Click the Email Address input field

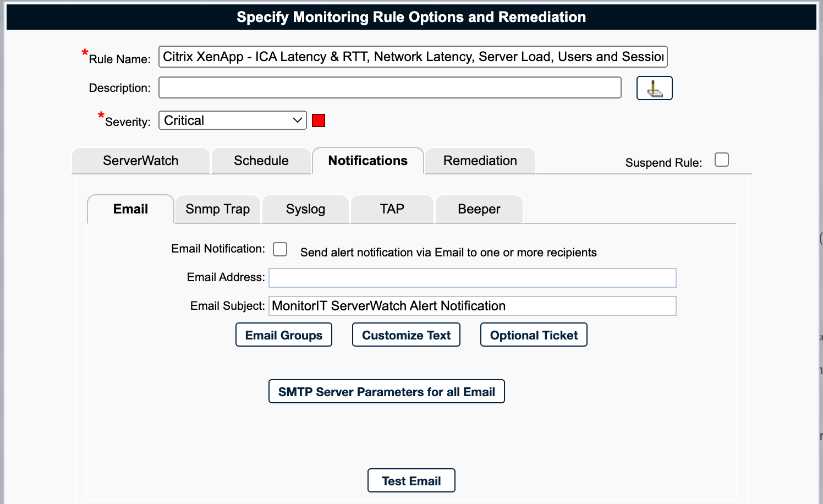(473, 278)
